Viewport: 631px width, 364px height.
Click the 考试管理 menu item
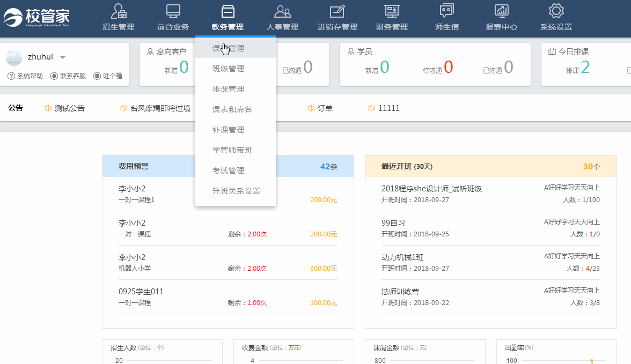point(229,170)
